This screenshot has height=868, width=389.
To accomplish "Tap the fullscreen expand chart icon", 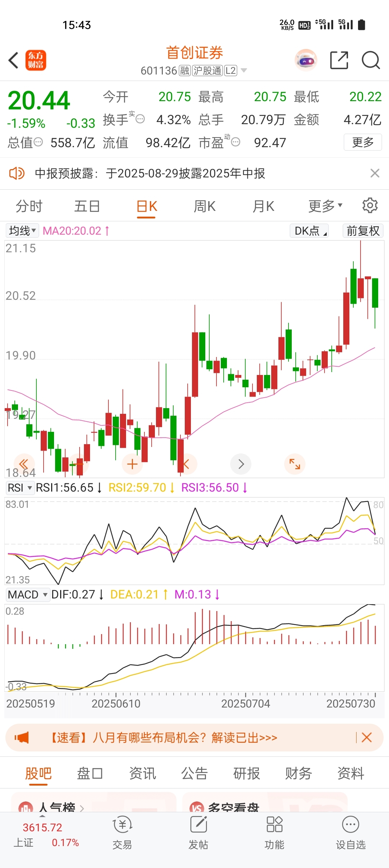I will click(295, 464).
